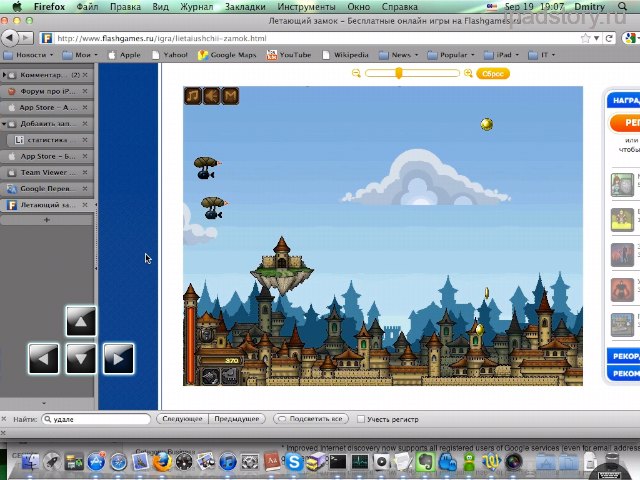The height and width of the screenshot is (480, 640).
Task: Click Сброс zoom reset button
Action: 493,73
